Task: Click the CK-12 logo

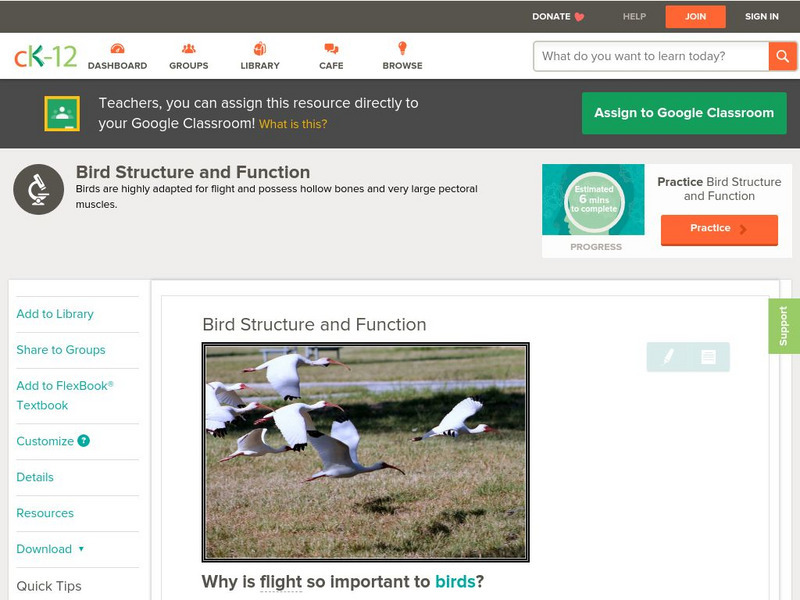Action: [45, 56]
